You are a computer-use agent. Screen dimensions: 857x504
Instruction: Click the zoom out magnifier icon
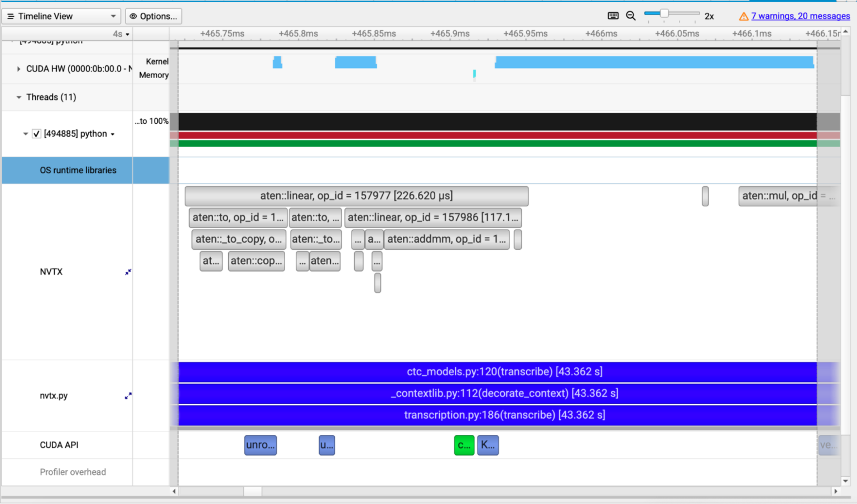(631, 16)
